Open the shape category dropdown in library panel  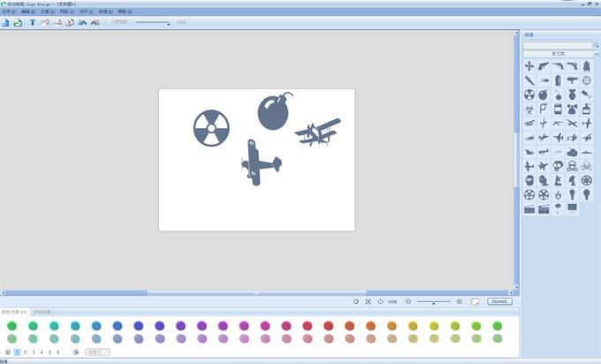[557, 54]
